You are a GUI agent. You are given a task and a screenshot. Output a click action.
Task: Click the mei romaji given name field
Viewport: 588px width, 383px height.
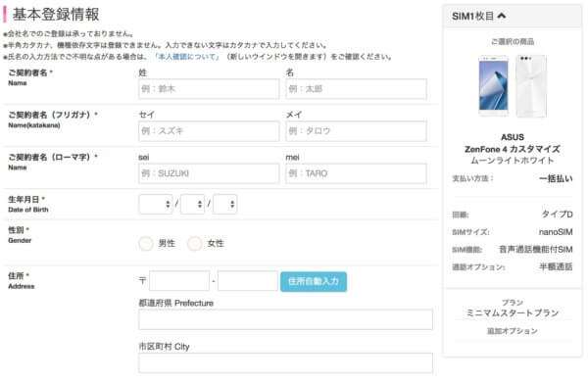[356, 173]
